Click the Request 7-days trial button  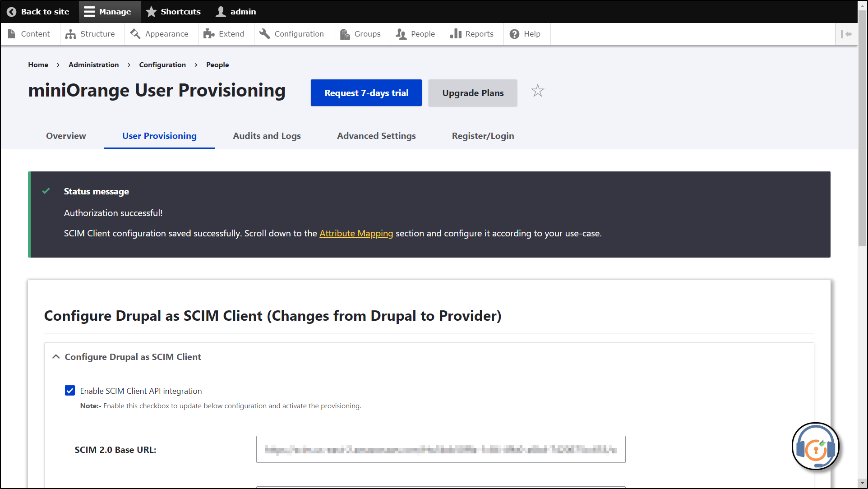[x=366, y=93]
